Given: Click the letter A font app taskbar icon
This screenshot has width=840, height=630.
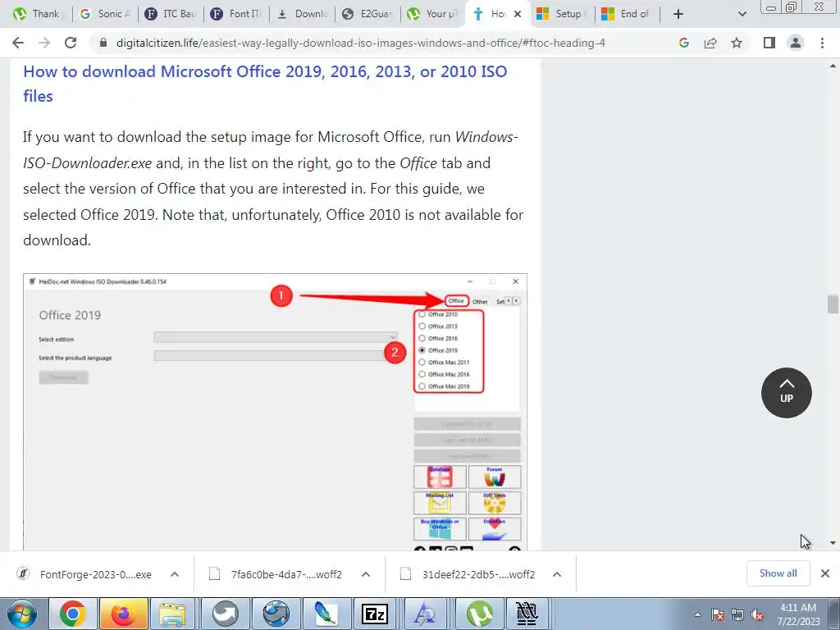Looking at the screenshot, I should coord(426,614).
